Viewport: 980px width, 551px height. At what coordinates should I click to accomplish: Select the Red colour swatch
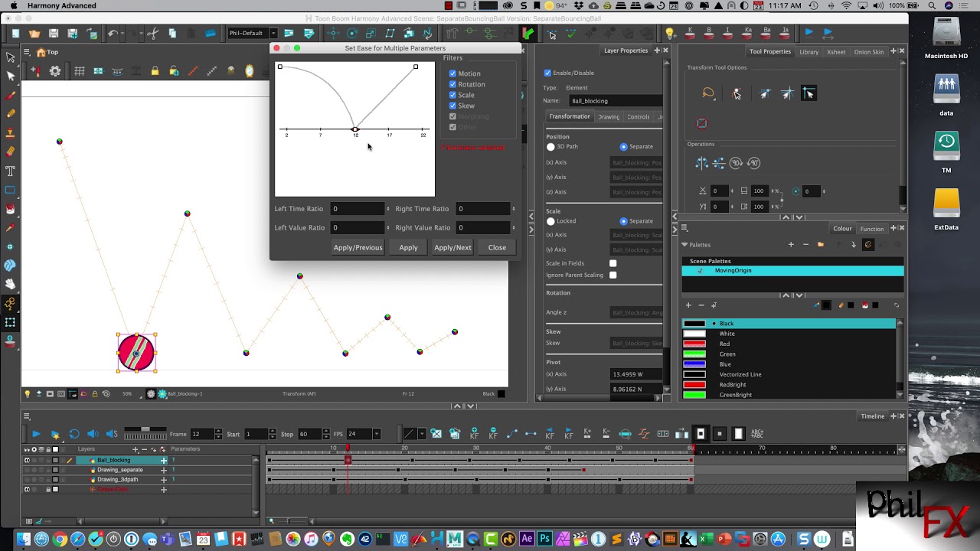click(x=694, y=344)
